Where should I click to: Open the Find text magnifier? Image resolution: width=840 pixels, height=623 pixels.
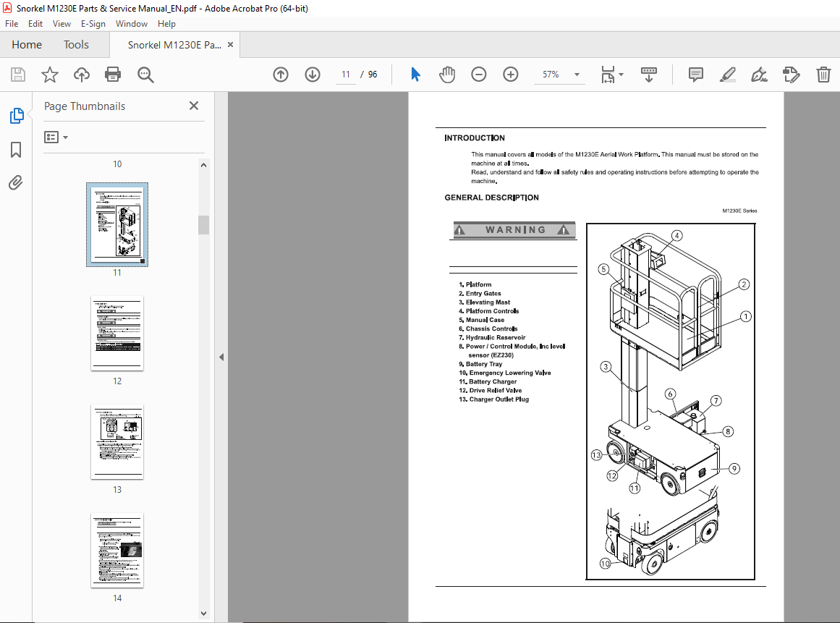click(145, 75)
